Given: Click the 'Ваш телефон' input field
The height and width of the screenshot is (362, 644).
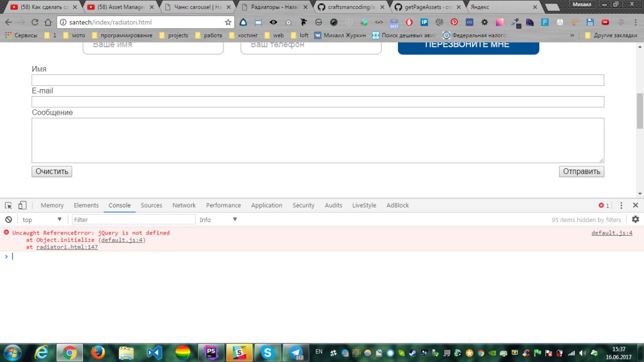Looking at the screenshot, I should coord(311,48).
